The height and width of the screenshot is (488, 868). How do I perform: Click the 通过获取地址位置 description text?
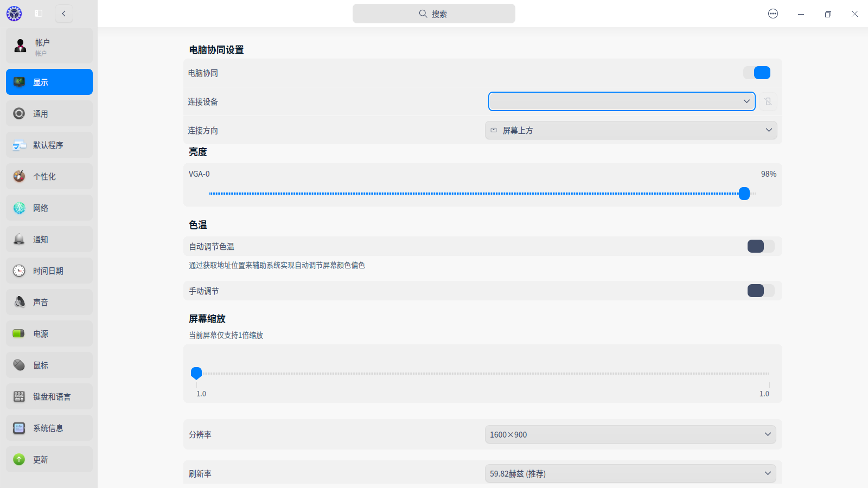[277, 265]
